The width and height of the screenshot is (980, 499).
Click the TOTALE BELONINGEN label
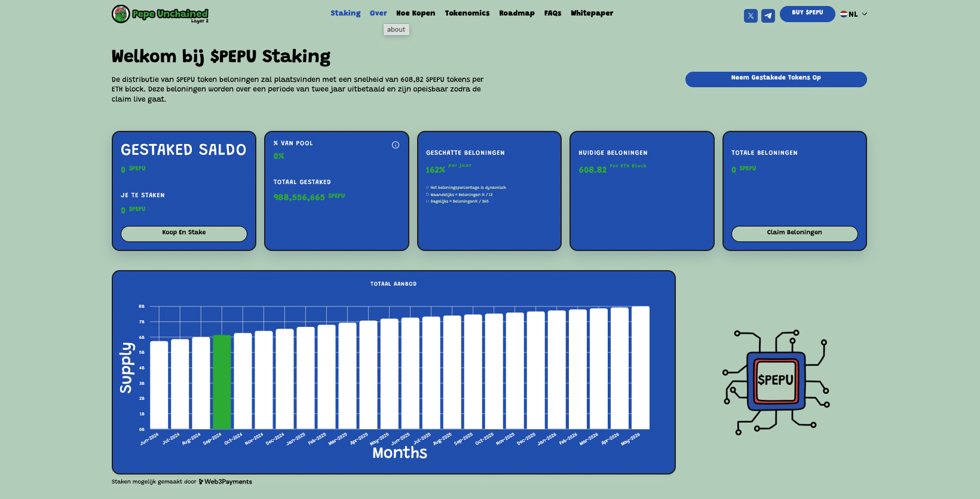point(764,153)
